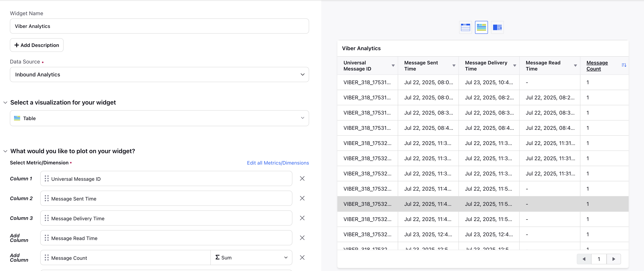Open the Data Source dropdown
644x271 pixels.
[159, 74]
